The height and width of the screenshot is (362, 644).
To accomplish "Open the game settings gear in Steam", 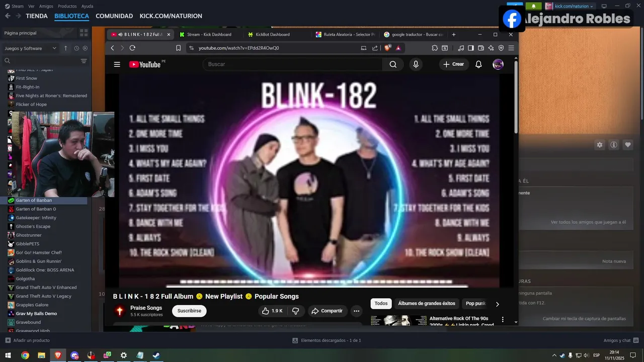I will coord(599,145).
